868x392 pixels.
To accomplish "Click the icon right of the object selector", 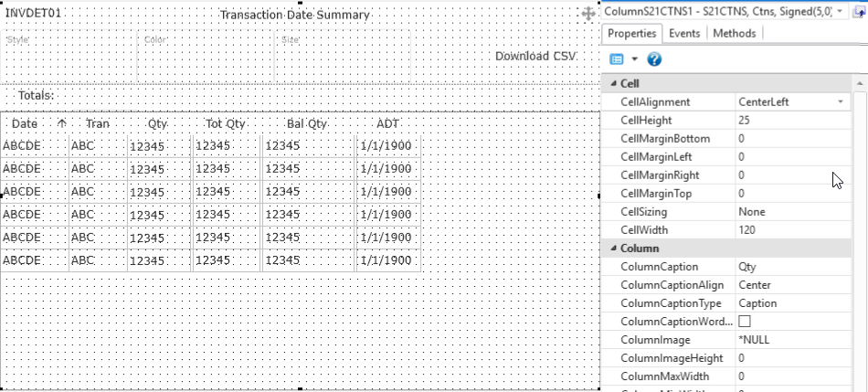I will click(x=861, y=14).
